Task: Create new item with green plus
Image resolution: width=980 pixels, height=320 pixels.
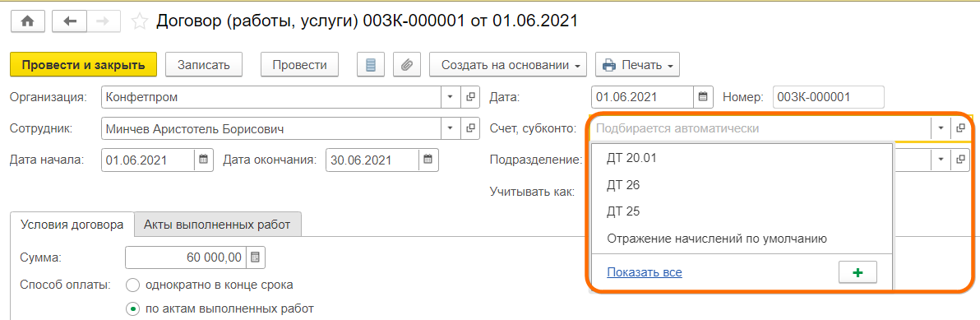Action: (858, 272)
